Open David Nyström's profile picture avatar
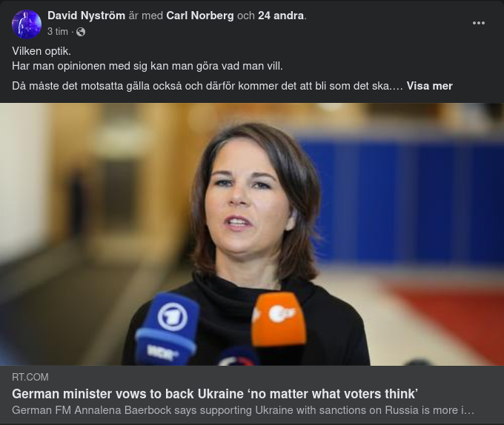The height and width of the screenshot is (425, 504). (27, 24)
